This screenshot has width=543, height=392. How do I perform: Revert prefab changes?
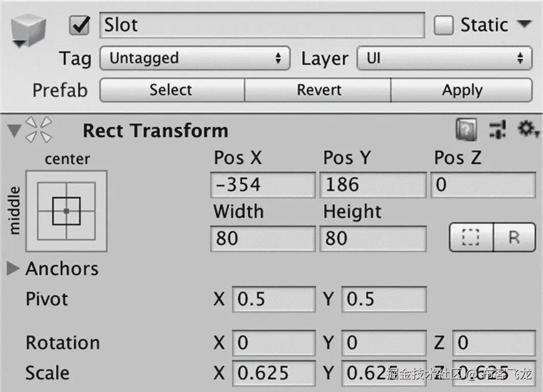click(318, 90)
